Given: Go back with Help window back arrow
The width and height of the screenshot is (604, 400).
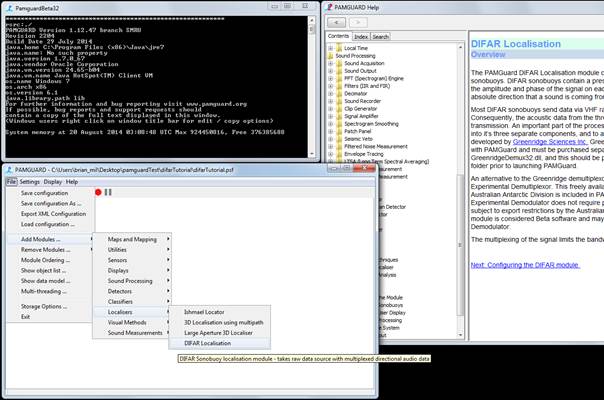Looking at the screenshot, I should click(x=337, y=22).
